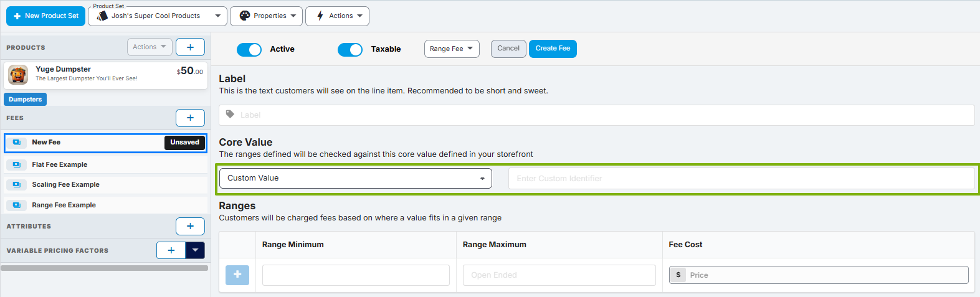
Task: Open the Properties menu
Action: tap(267, 16)
